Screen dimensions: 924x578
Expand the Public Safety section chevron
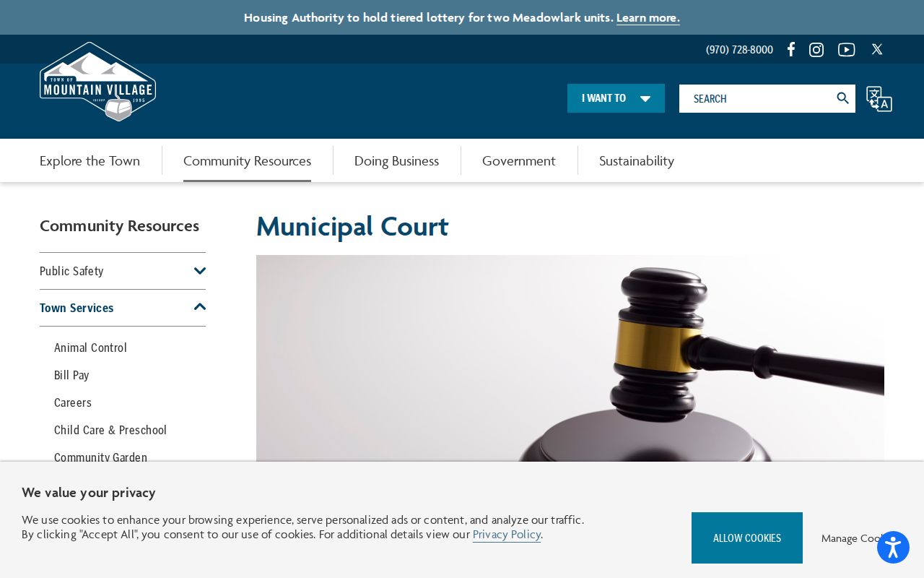(x=200, y=271)
